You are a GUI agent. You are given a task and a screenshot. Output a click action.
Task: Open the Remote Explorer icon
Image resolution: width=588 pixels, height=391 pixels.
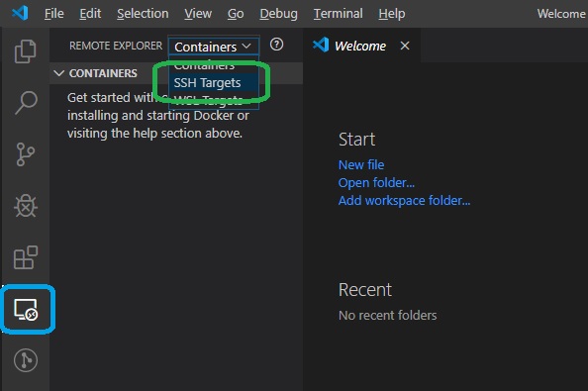(x=26, y=309)
